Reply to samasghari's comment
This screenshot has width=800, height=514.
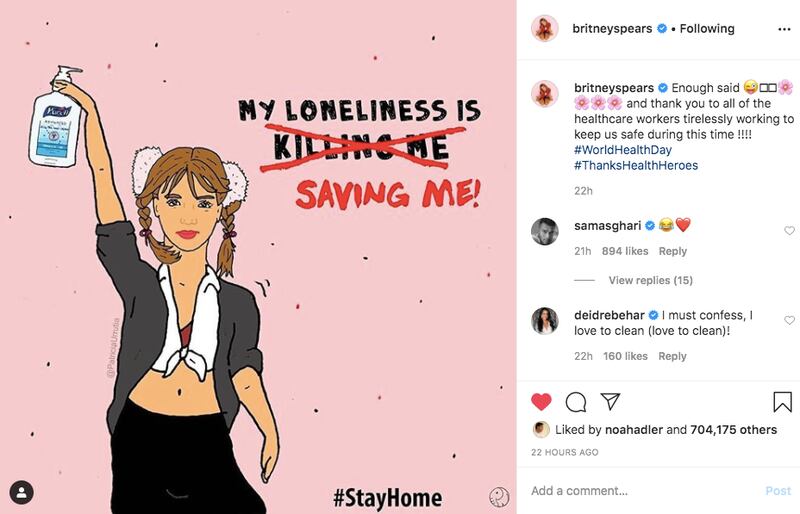coord(673,251)
